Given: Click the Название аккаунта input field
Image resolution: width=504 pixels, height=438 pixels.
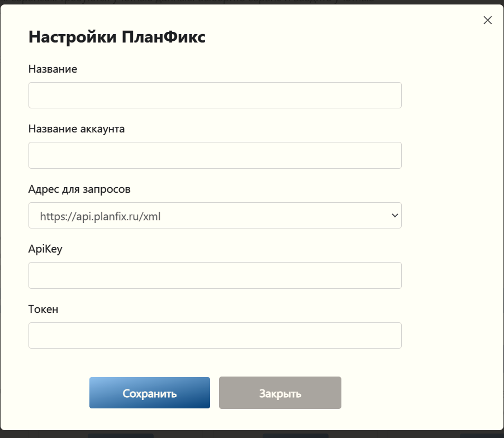Looking at the screenshot, I should pos(215,155).
